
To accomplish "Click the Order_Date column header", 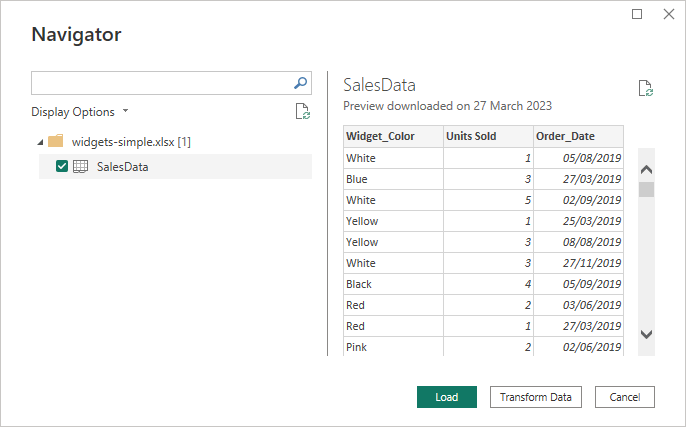I will [578, 136].
